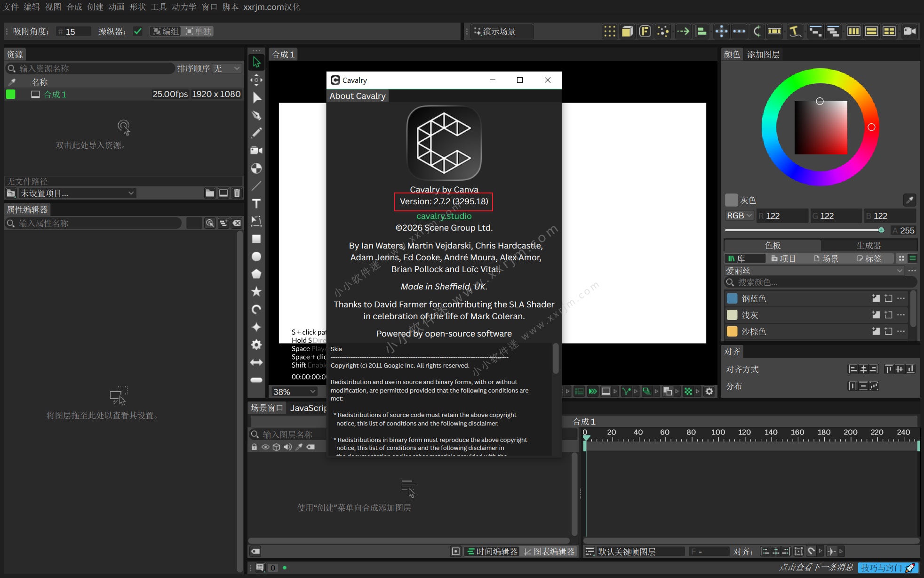Open the 演示场景 workspace dropdown
The width and height of the screenshot is (924, 578).
pos(503,32)
